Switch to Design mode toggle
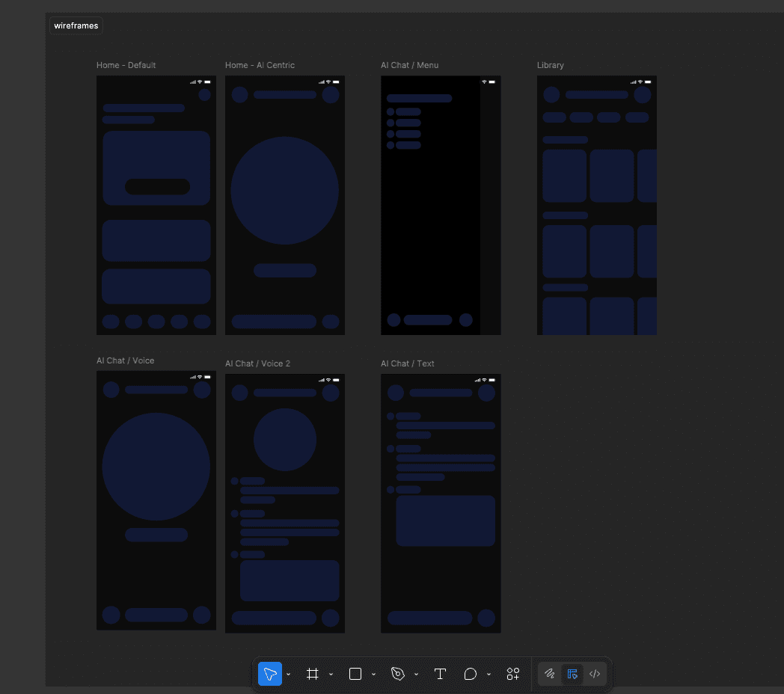This screenshot has width=784, height=694. 572,674
